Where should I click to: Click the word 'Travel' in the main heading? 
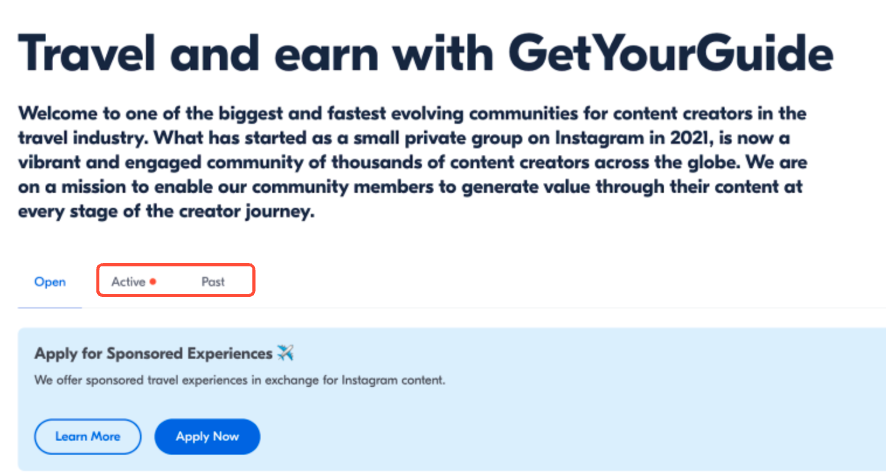tap(86, 53)
